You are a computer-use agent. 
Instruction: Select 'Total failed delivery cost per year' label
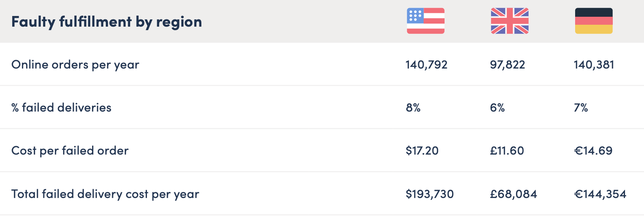(x=105, y=193)
